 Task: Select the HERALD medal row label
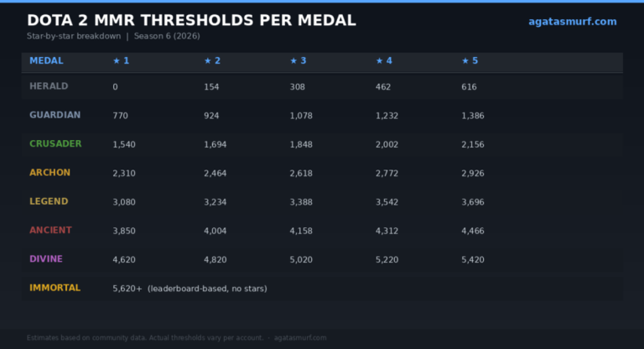coord(49,86)
